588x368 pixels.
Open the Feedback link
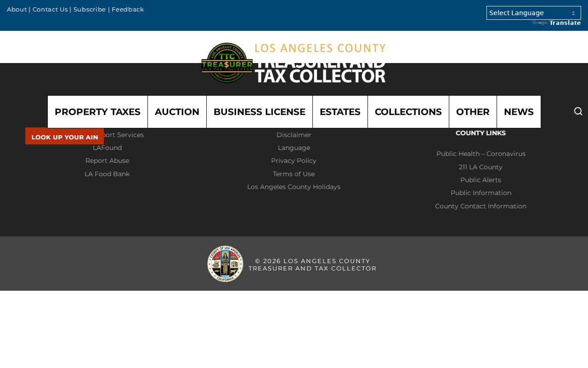[x=128, y=9]
